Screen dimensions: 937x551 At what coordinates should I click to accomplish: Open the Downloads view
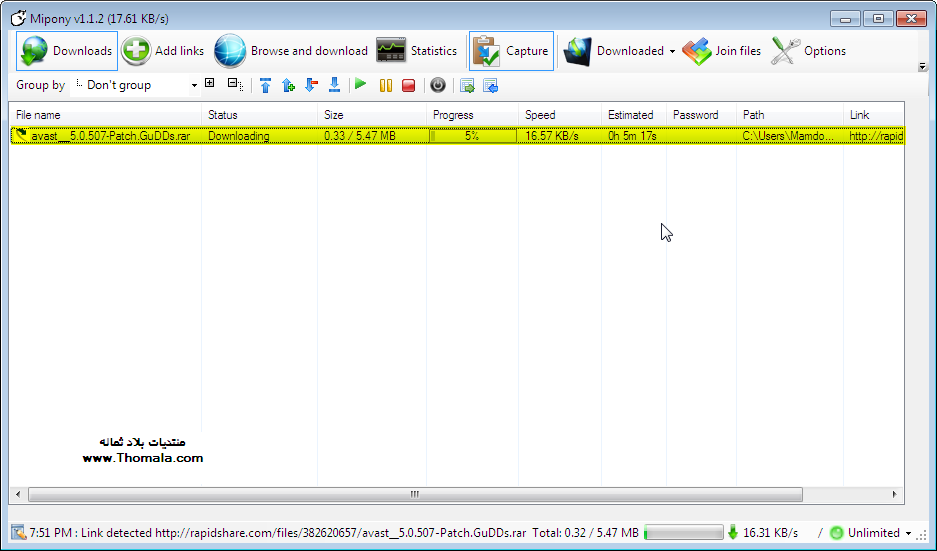(x=68, y=51)
